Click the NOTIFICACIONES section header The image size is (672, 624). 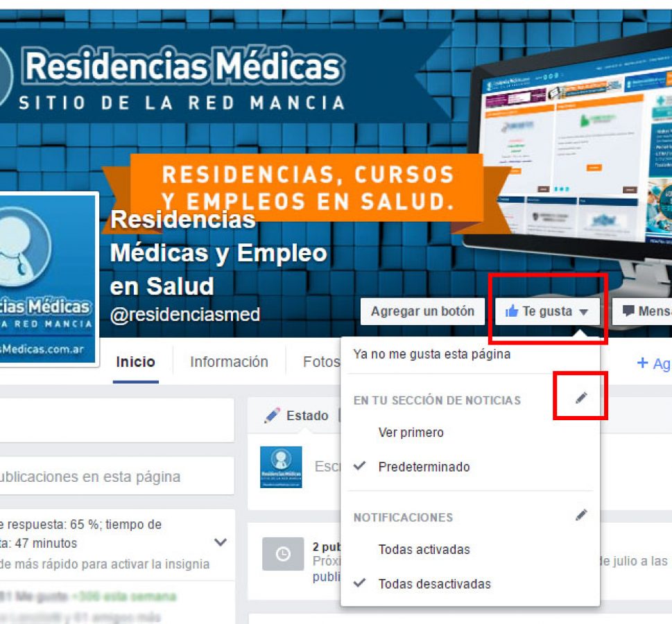pos(404,517)
